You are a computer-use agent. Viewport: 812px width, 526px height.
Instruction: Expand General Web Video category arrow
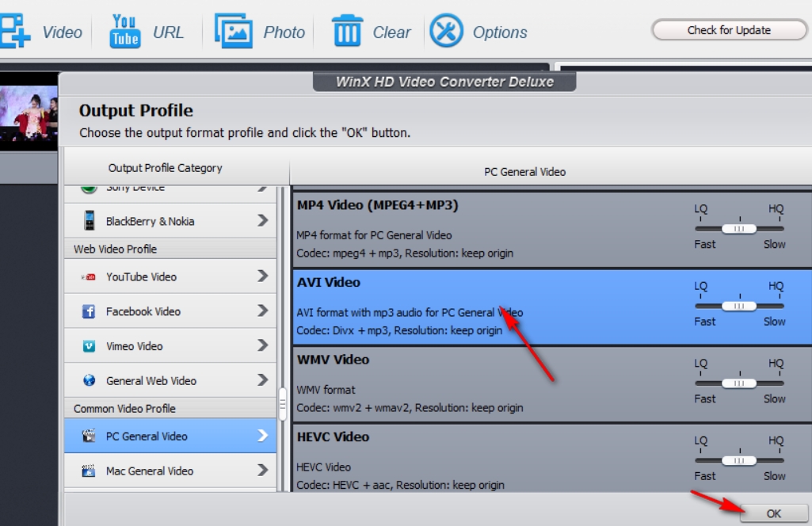262,380
